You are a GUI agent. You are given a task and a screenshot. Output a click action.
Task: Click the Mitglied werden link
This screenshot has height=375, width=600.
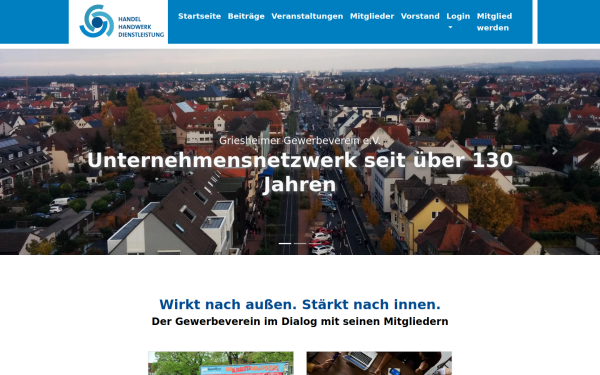coord(494,22)
